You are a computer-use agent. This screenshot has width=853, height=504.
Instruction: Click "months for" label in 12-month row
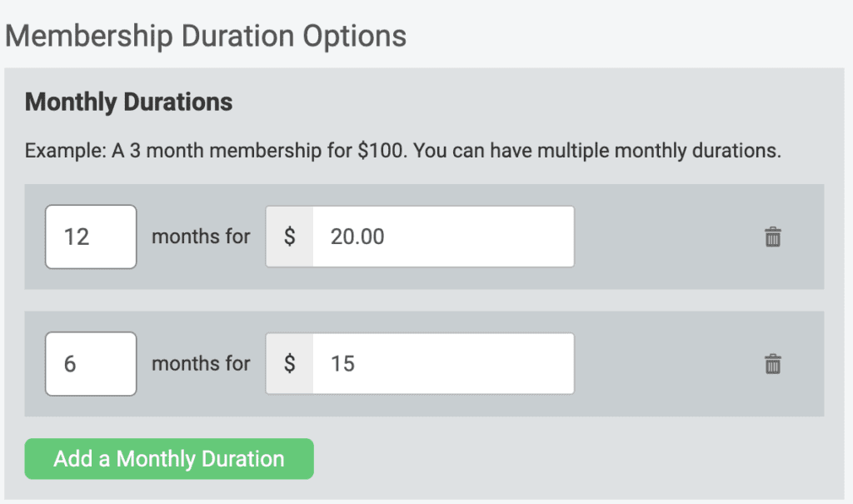point(201,237)
